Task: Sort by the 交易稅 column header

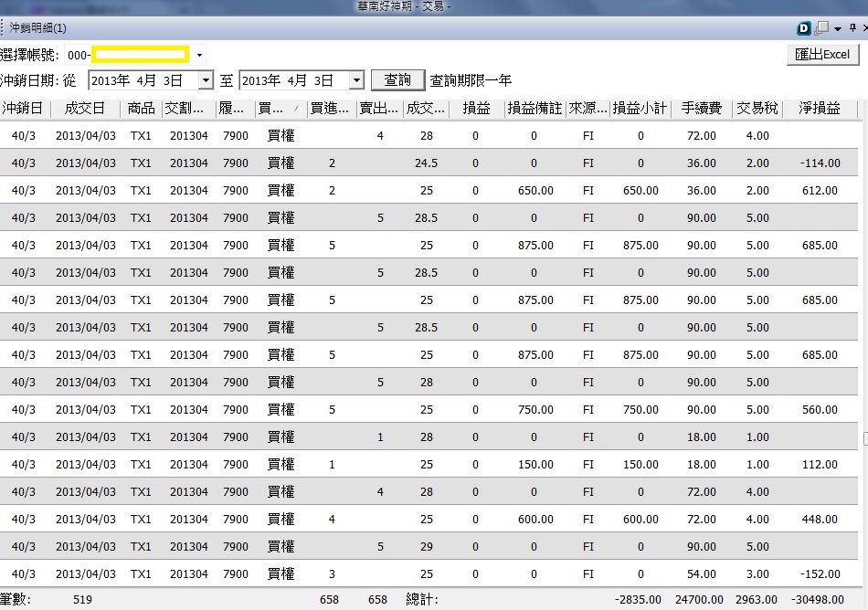Action: point(757,109)
